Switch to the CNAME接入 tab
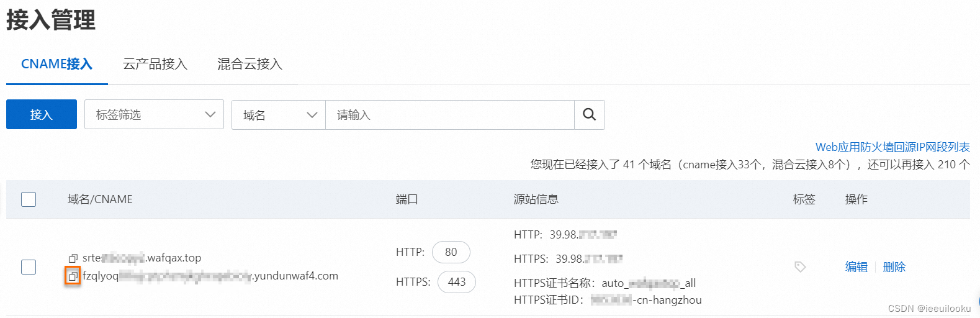980x318 pixels. [56, 64]
